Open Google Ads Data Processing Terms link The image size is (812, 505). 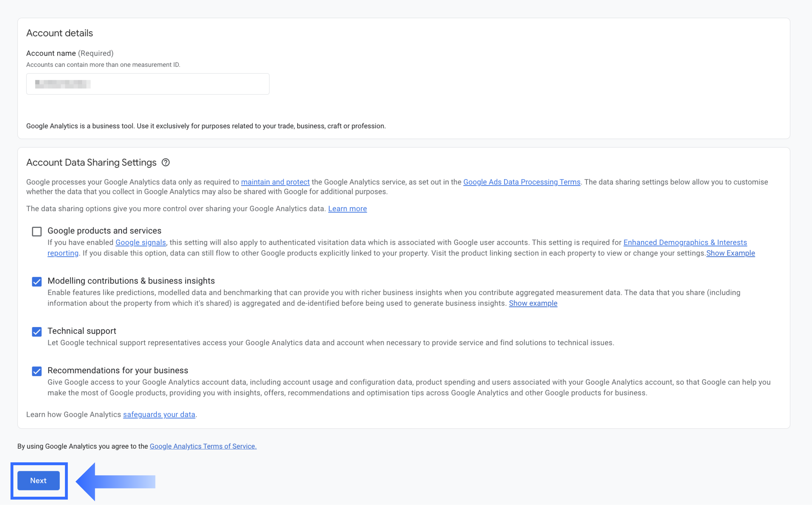521,182
